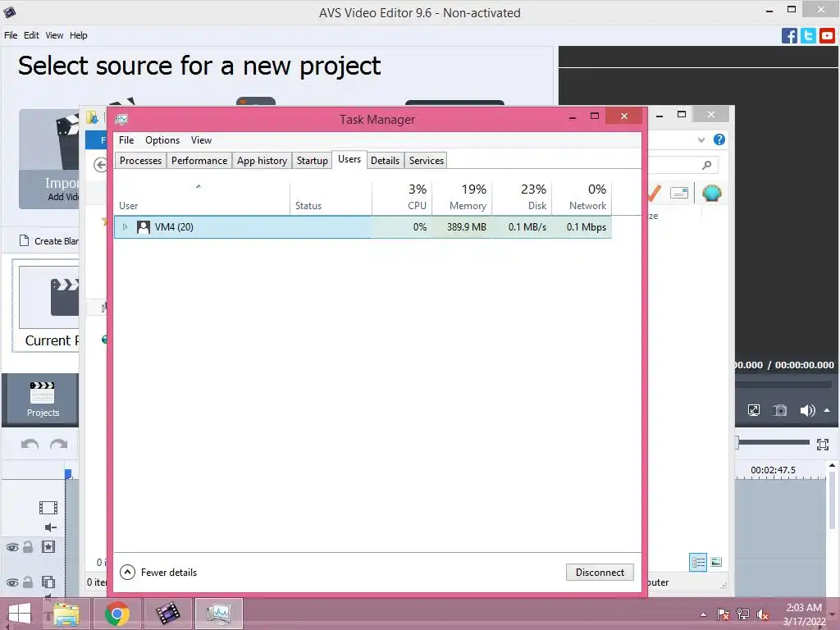
Task: Click the network tray icon
Action: tap(743, 614)
